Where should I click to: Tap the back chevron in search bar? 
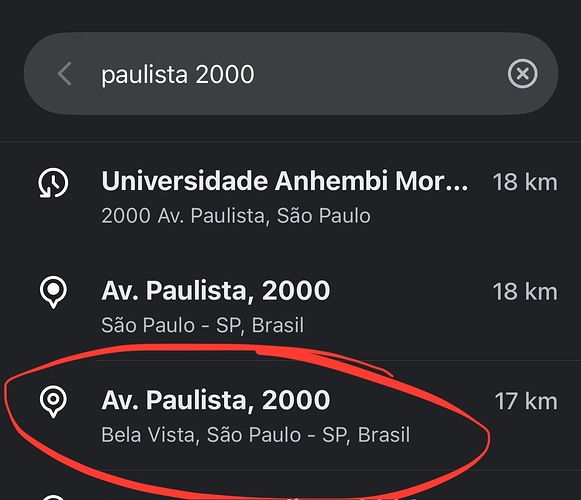pos(65,74)
